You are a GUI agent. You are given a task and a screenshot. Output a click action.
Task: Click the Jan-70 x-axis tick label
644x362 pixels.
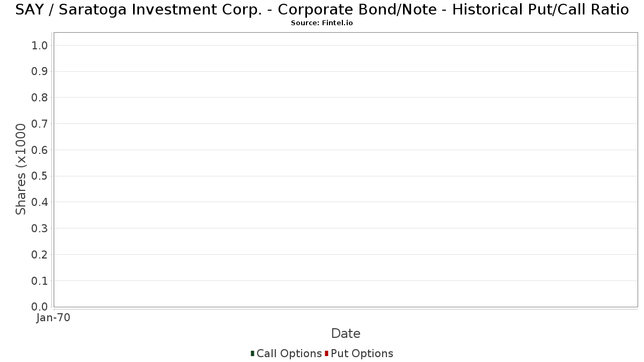[53, 318]
